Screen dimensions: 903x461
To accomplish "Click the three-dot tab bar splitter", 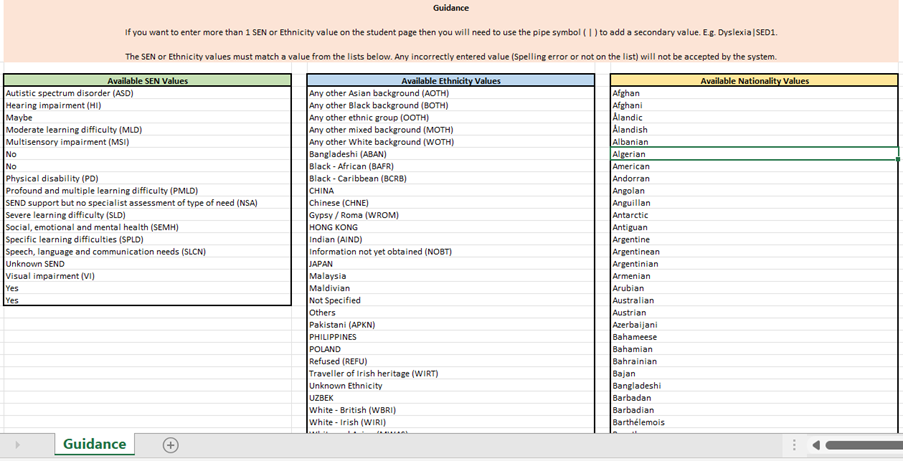I will tap(794, 445).
